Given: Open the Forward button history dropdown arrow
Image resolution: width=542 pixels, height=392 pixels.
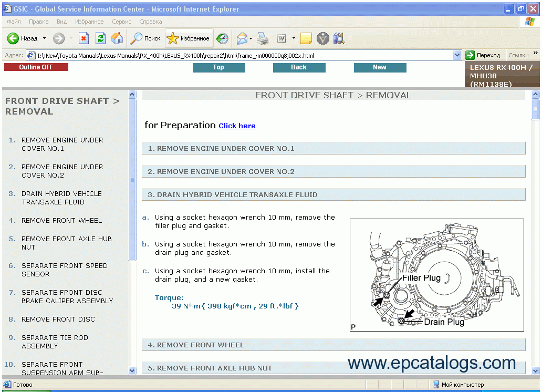Looking at the screenshot, I should [x=71, y=38].
